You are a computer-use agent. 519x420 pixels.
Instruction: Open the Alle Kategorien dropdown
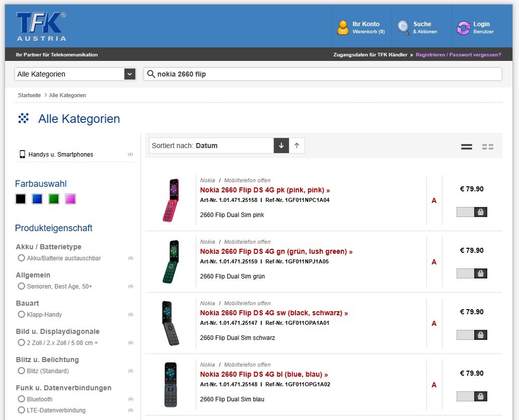[x=76, y=74]
